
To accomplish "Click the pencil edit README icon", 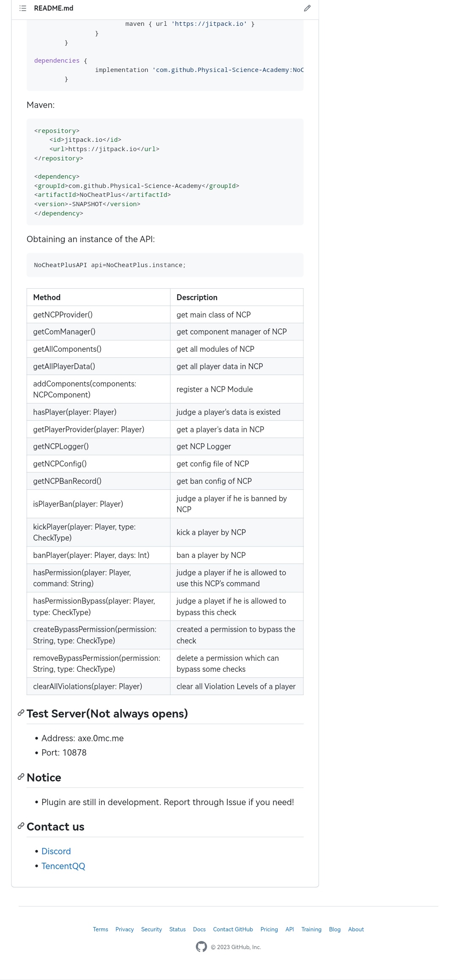I will pyautogui.click(x=307, y=8).
